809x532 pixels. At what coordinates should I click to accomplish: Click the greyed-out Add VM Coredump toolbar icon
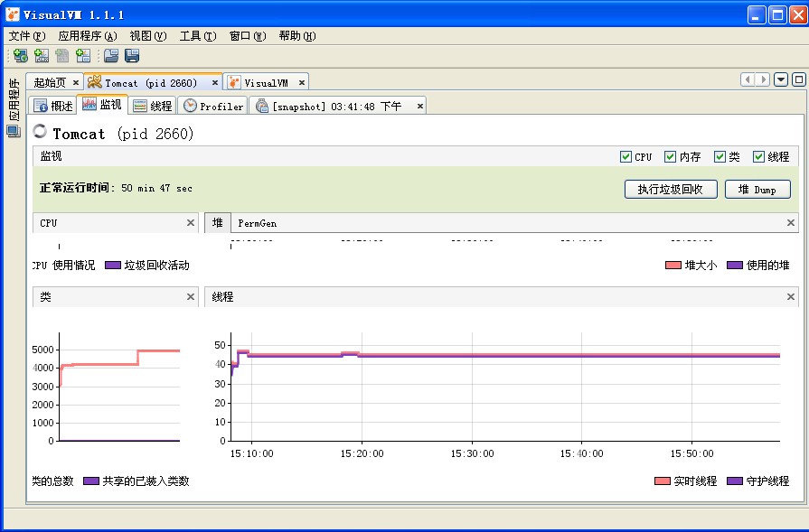(x=61, y=56)
